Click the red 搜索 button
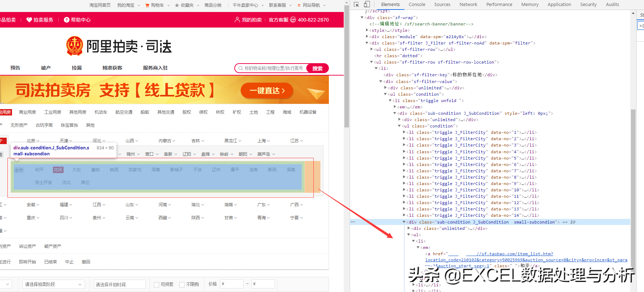 click(x=317, y=68)
